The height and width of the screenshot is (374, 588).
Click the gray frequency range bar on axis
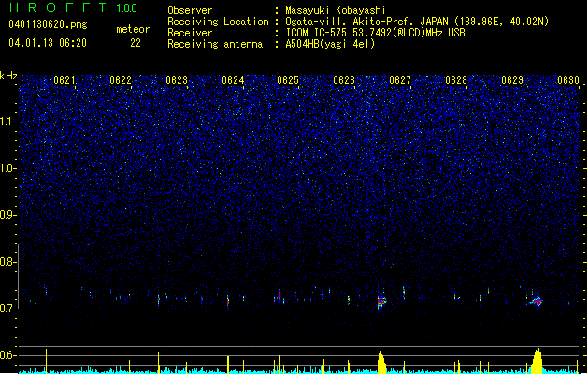[18, 277]
